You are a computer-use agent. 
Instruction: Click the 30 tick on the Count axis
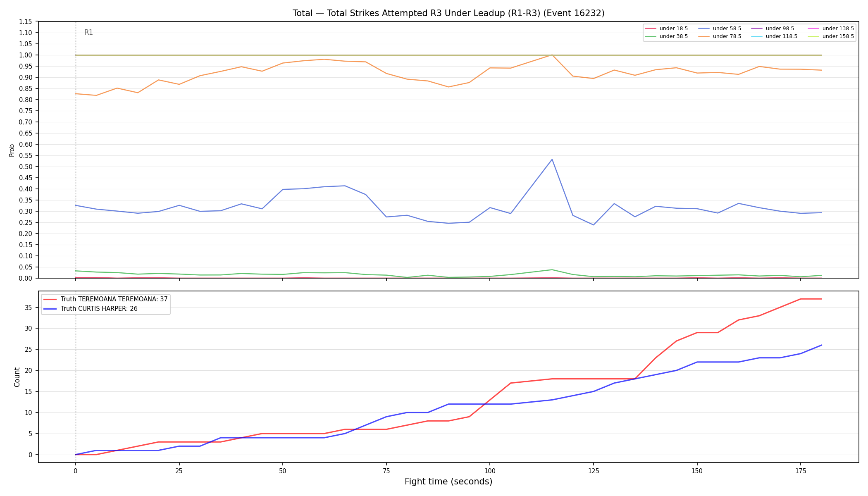[29, 329]
